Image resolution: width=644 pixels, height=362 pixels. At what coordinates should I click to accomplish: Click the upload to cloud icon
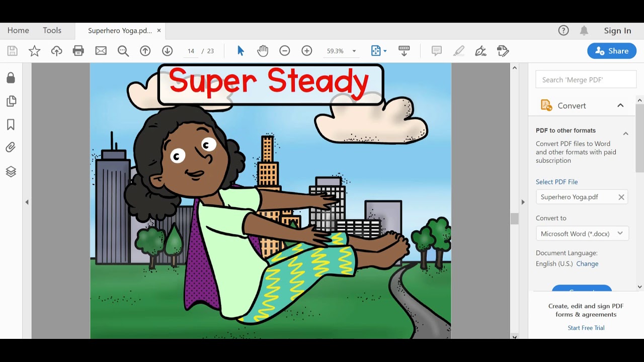pos(56,51)
